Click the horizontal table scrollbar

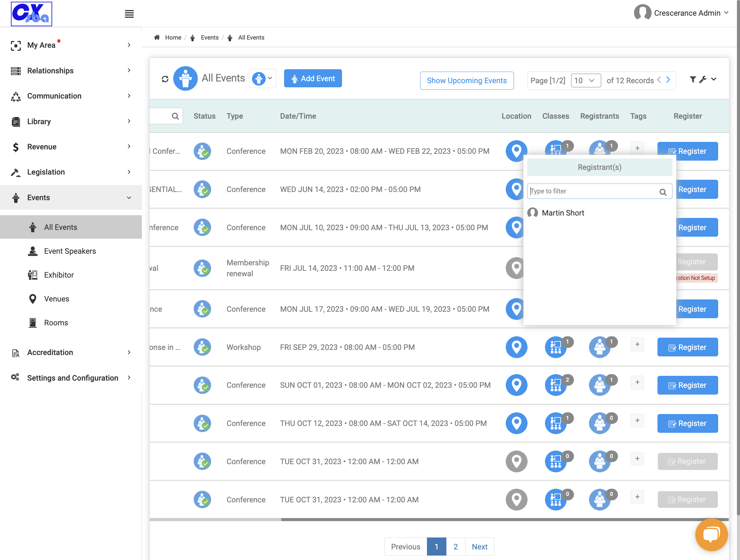click(504, 520)
